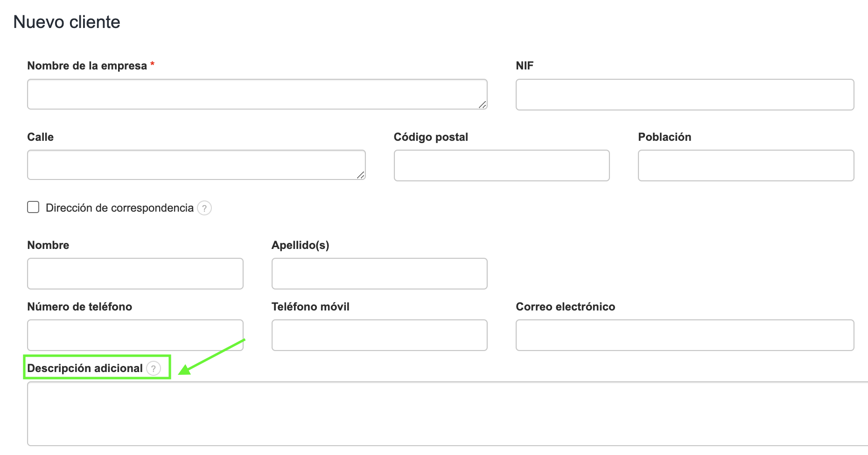The height and width of the screenshot is (455, 868).
Task: Select the Calle text area
Action: [196, 165]
